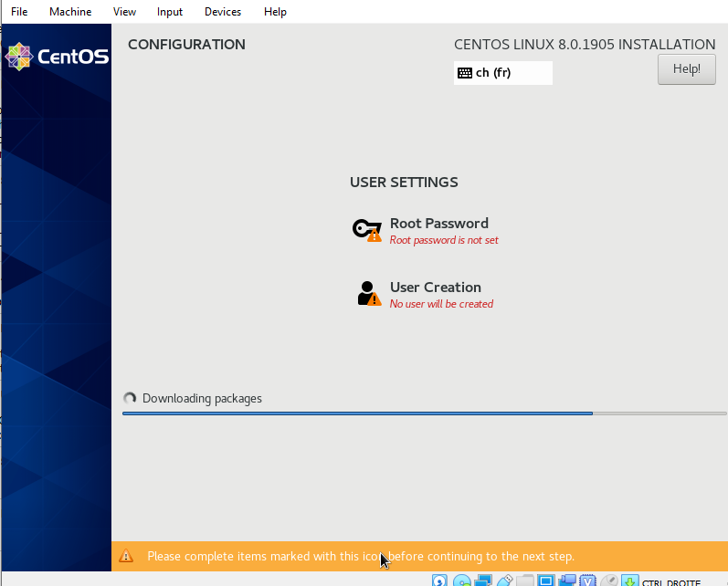Image resolution: width=728 pixels, height=586 pixels.
Task: Click the Downloading packages progress bar
Action: point(425,413)
